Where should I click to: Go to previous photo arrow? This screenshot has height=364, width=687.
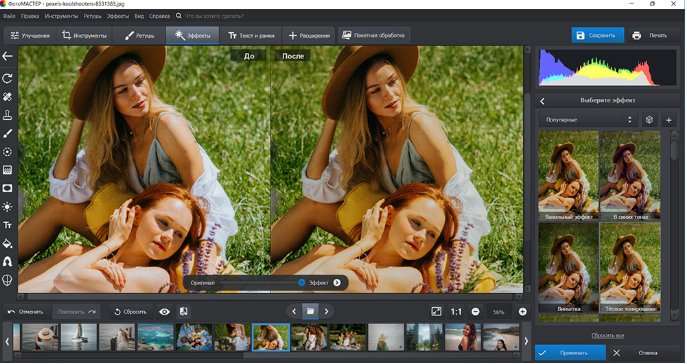point(294,311)
